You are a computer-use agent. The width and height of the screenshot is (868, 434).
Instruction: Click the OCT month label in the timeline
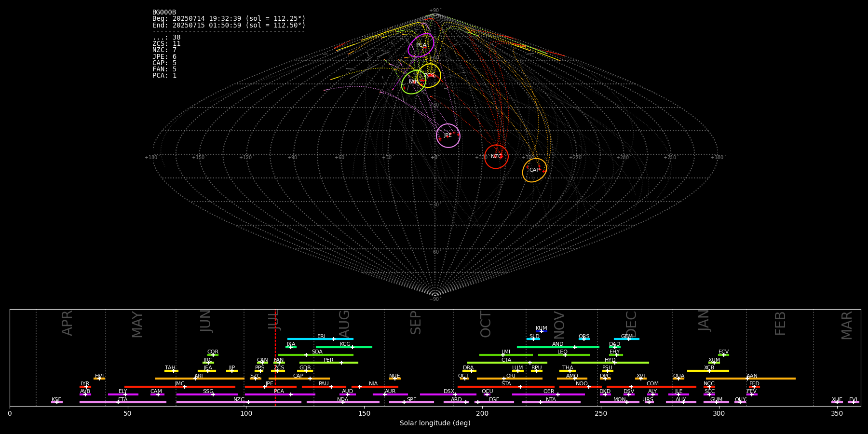pos(486,324)
